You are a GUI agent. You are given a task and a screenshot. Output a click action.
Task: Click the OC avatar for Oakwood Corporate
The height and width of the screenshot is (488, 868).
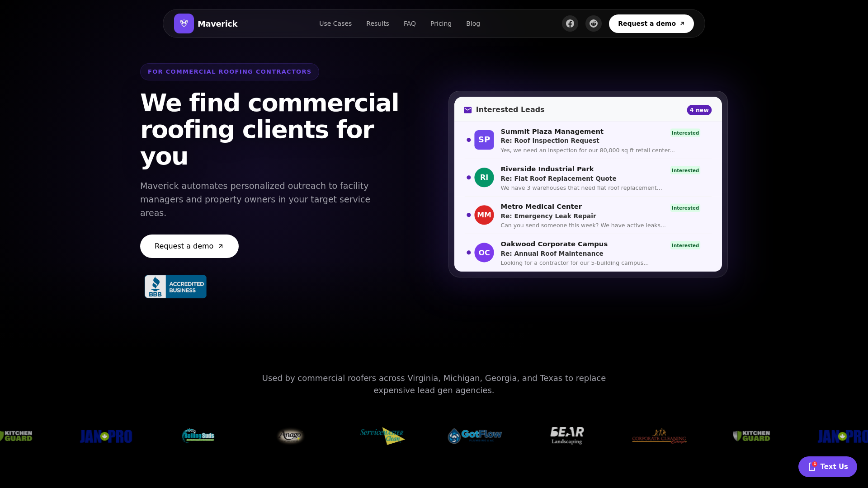tap(484, 253)
